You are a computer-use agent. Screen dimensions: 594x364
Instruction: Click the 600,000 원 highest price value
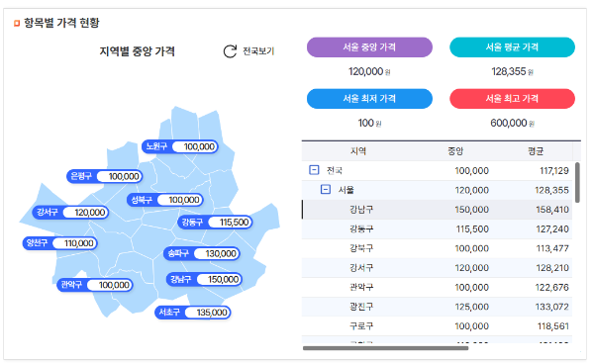pos(512,123)
